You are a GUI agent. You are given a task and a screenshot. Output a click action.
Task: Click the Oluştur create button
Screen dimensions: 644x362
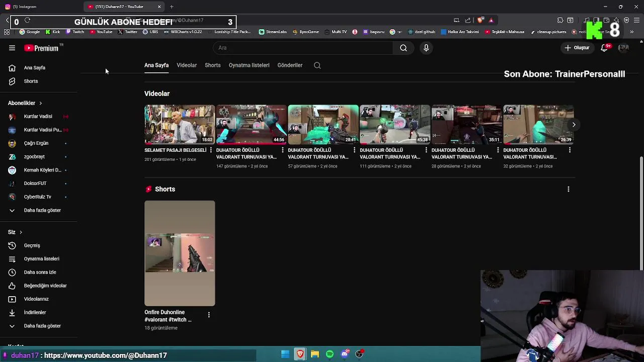point(577,48)
